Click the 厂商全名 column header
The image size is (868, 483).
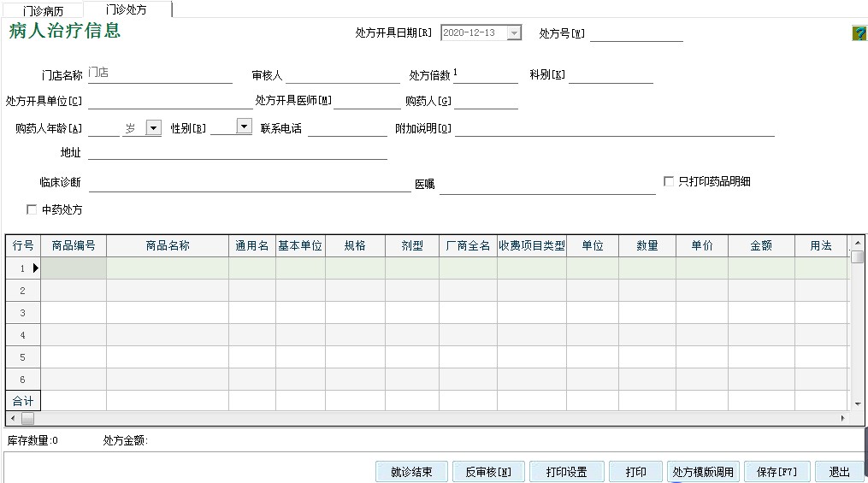[x=469, y=245]
